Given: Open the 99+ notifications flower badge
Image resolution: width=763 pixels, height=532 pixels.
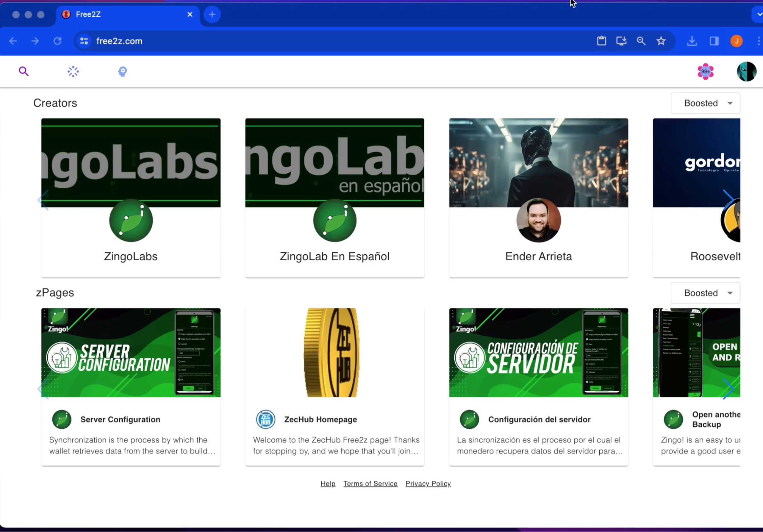Looking at the screenshot, I should 705,71.
